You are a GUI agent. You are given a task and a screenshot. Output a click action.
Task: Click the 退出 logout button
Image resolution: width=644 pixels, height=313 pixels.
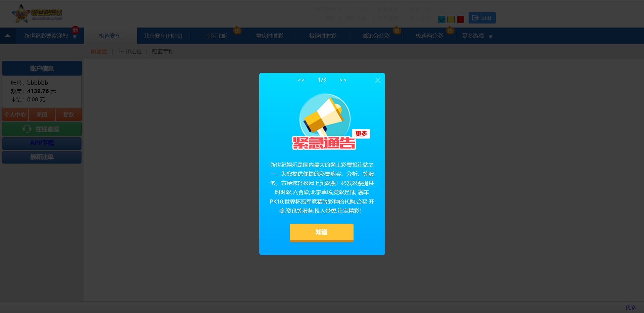pos(482,18)
